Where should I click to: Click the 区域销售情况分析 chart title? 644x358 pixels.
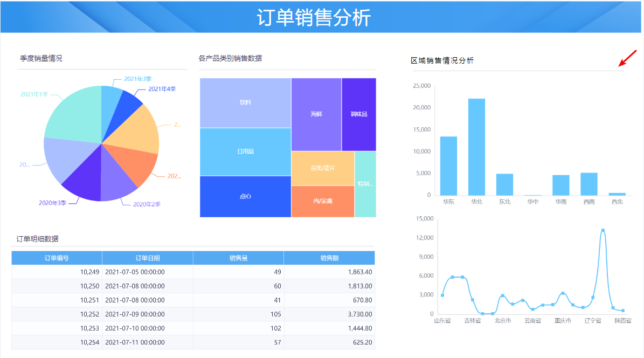click(442, 60)
